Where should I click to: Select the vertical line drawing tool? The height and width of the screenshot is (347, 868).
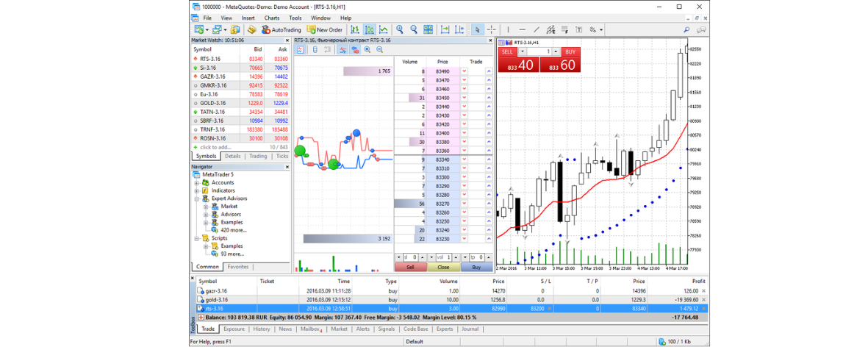(508, 30)
